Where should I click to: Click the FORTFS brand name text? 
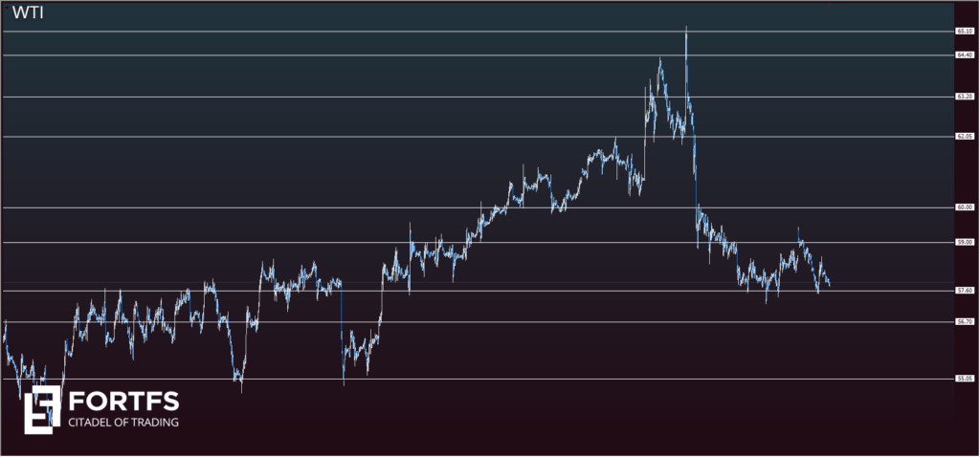122,401
